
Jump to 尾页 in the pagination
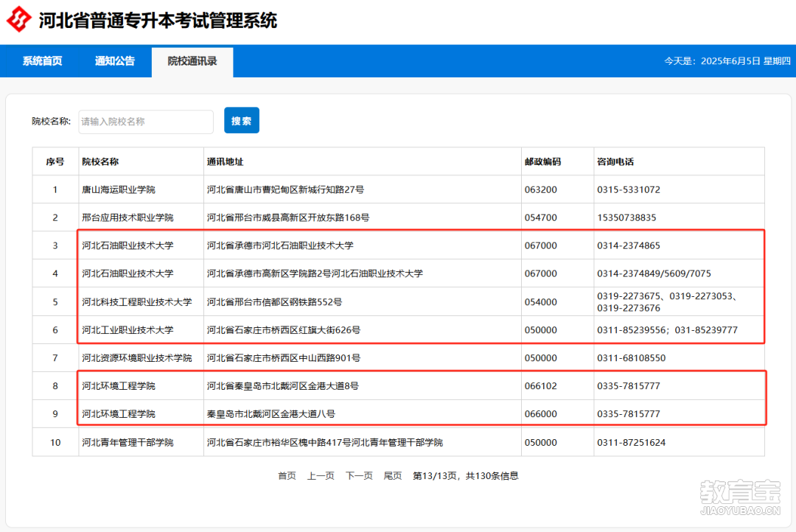392,476
